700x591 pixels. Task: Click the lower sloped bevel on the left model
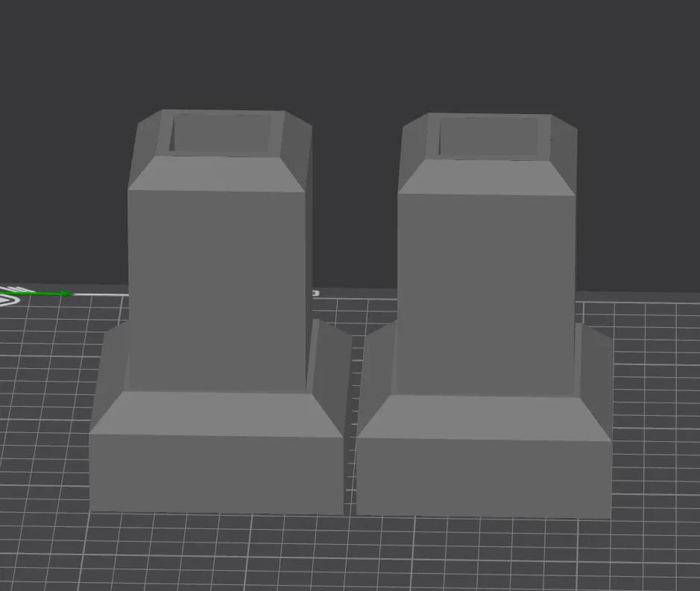(x=215, y=413)
